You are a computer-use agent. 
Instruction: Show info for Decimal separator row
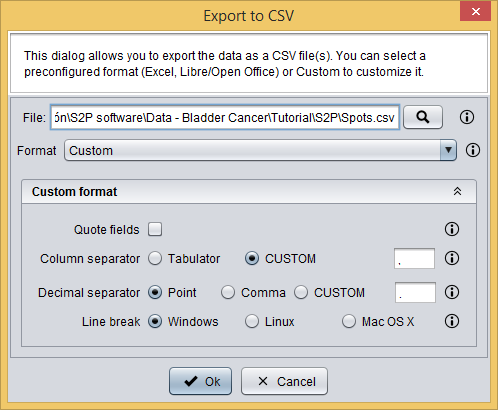452,292
